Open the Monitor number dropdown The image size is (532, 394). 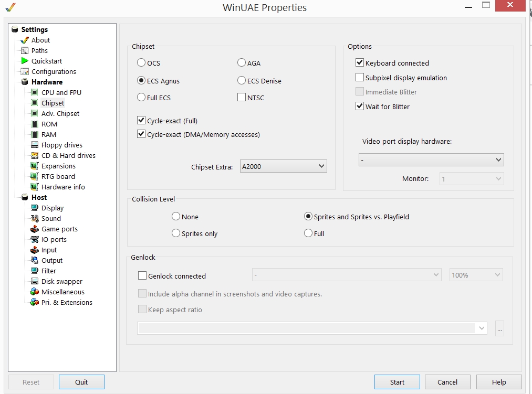click(x=472, y=179)
